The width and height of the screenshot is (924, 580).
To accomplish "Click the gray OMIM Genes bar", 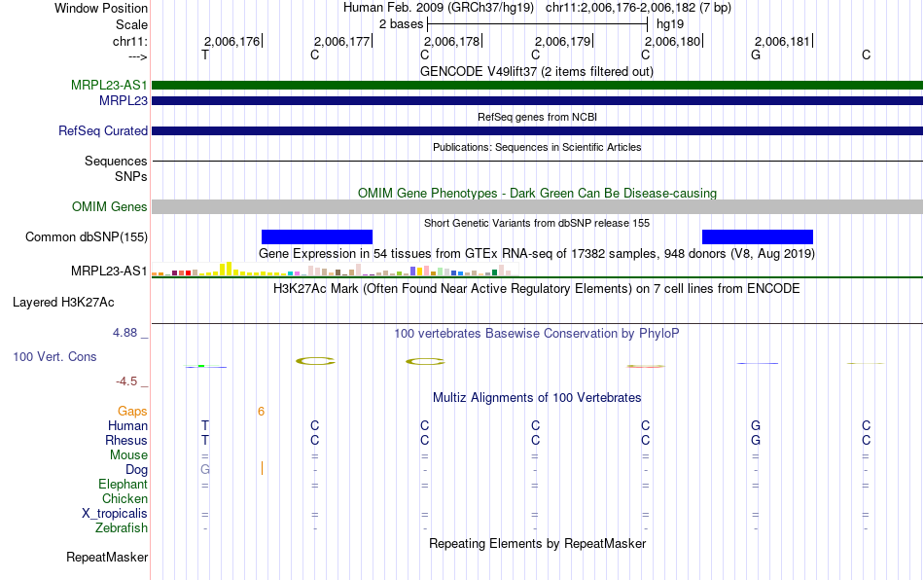I will 537,207.
